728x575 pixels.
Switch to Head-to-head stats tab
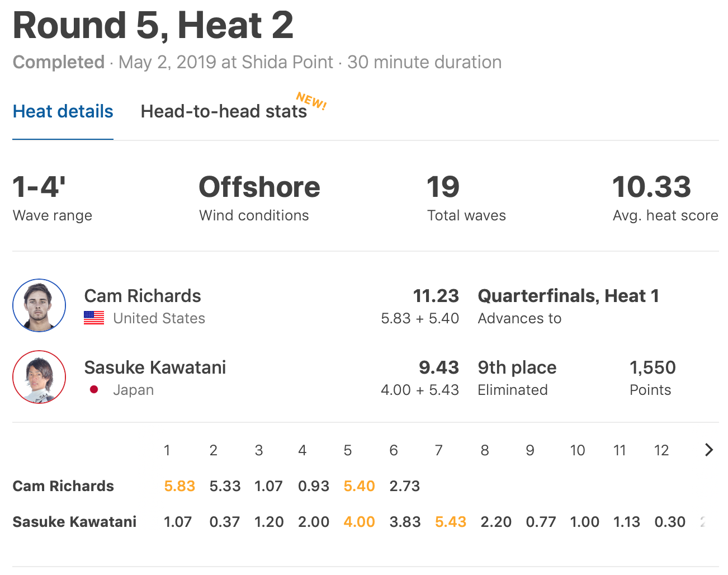pyautogui.click(x=224, y=111)
